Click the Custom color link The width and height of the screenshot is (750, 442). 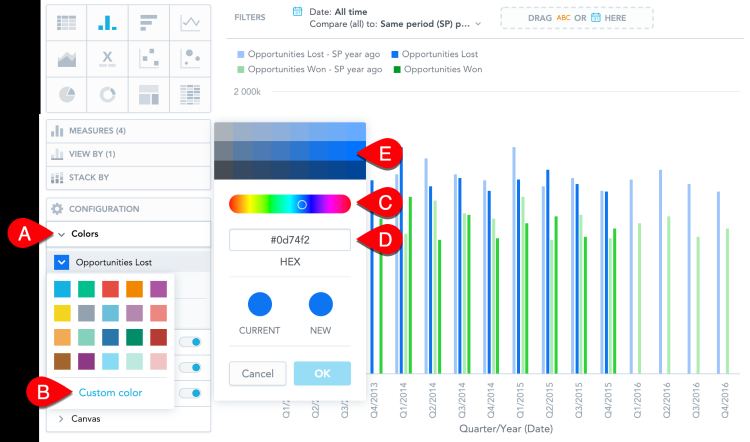109,393
